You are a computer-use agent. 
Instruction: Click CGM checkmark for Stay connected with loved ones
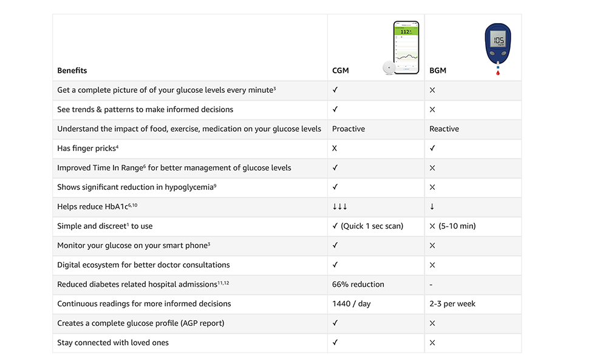point(335,343)
